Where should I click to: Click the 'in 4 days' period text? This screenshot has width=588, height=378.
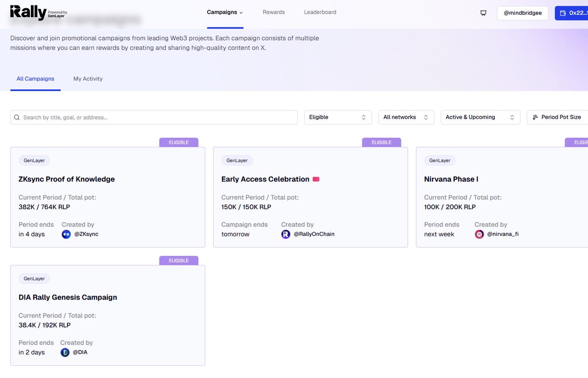pos(32,234)
